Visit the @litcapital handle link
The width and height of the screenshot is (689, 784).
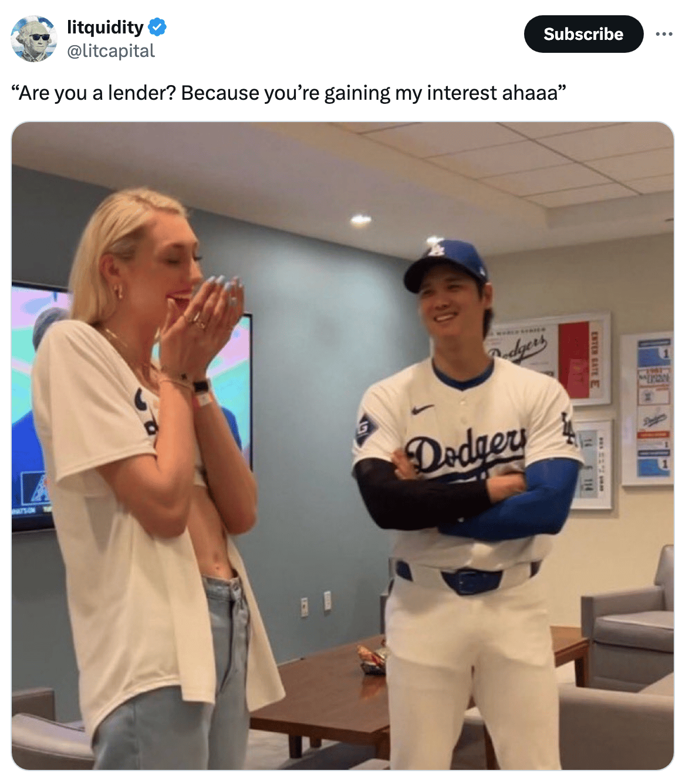pos(111,51)
